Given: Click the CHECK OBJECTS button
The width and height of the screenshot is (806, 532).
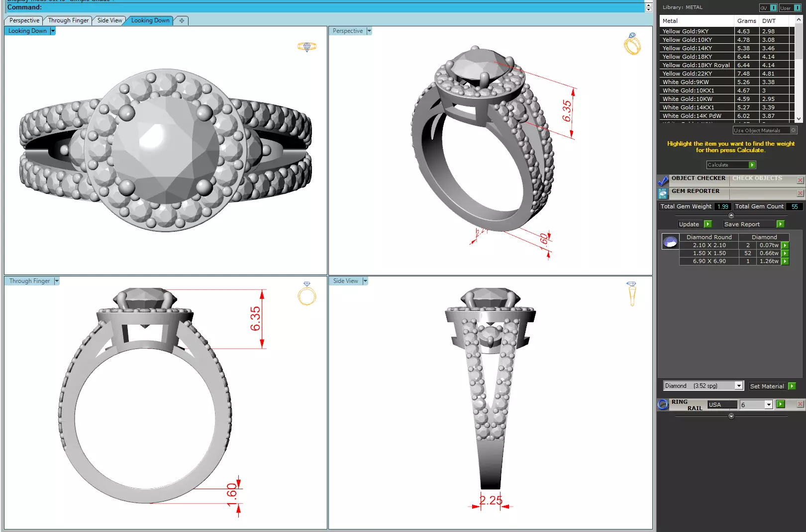Looking at the screenshot, I should [x=757, y=178].
